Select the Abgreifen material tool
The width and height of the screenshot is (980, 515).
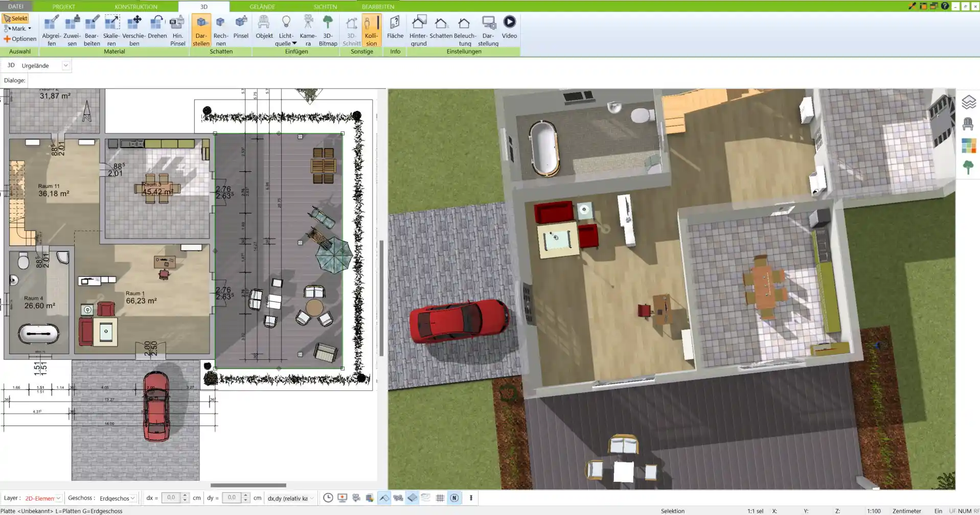pyautogui.click(x=51, y=30)
